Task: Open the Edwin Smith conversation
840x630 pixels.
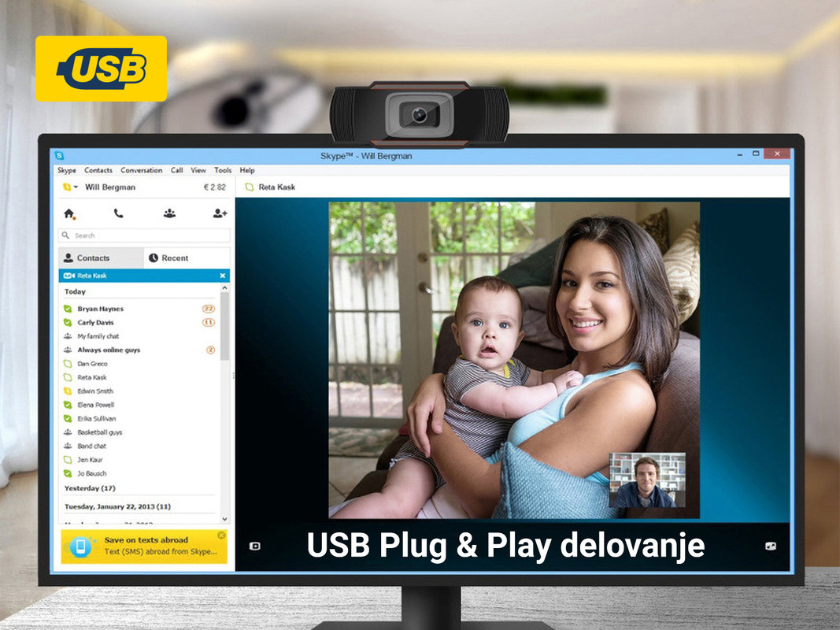Action: (x=95, y=391)
